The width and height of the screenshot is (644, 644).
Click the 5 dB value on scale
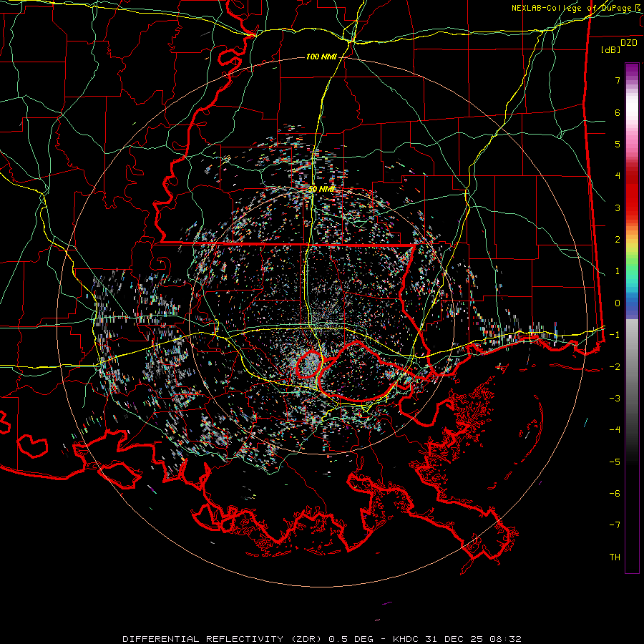pyautogui.click(x=618, y=144)
